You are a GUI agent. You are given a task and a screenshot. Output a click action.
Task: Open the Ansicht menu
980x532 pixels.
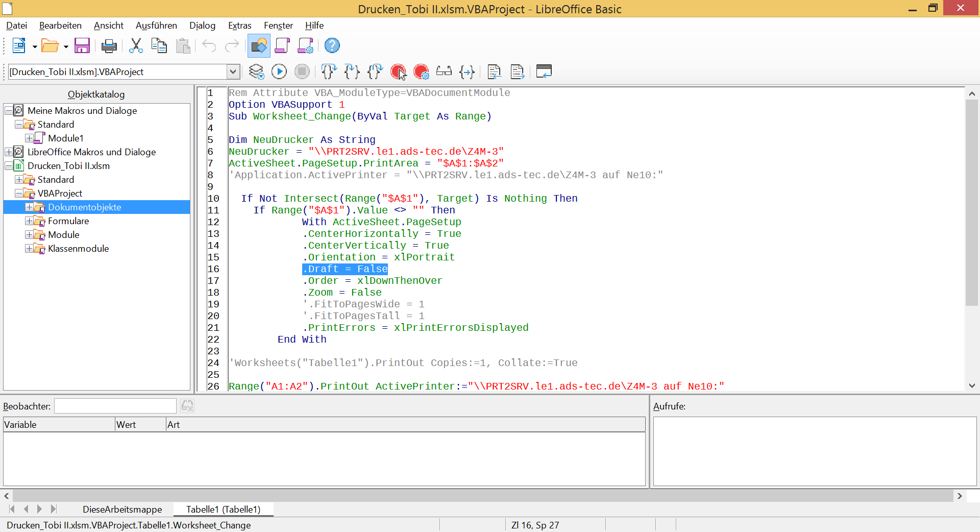109,26
